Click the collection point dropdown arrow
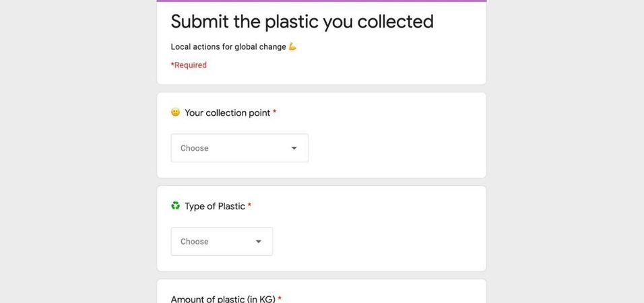644x303 pixels. [294, 148]
